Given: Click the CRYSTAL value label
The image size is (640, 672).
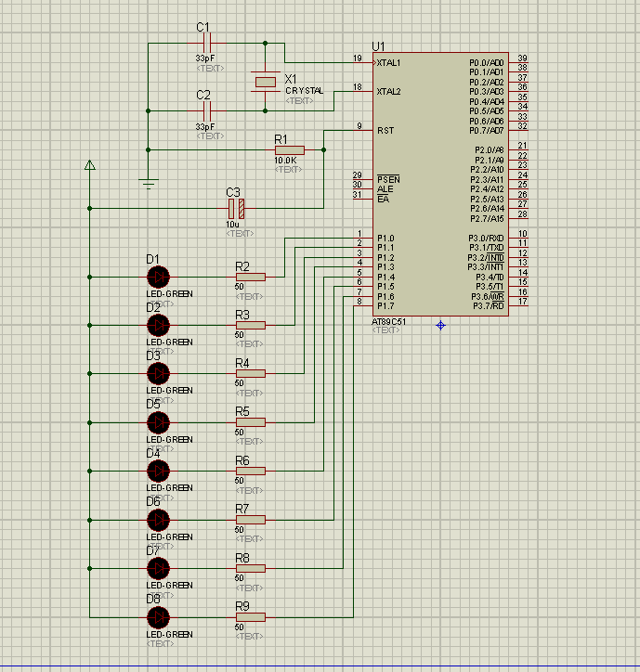Looking at the screenshot, I should (305, 91).
